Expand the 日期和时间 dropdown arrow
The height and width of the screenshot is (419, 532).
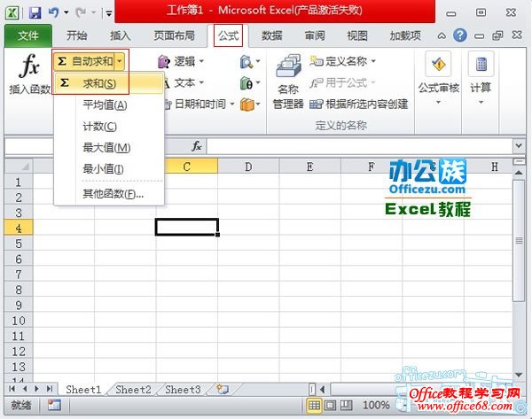coord(232,104)
